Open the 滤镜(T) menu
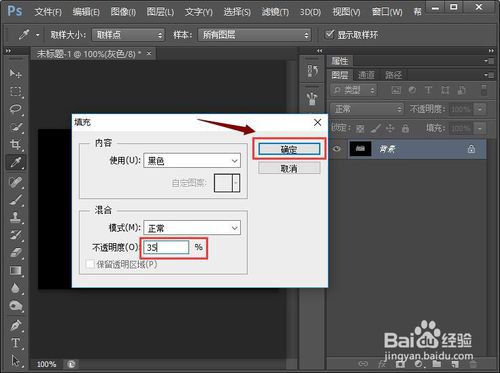Screen dimensions: 500x373 tap(275, 12)
